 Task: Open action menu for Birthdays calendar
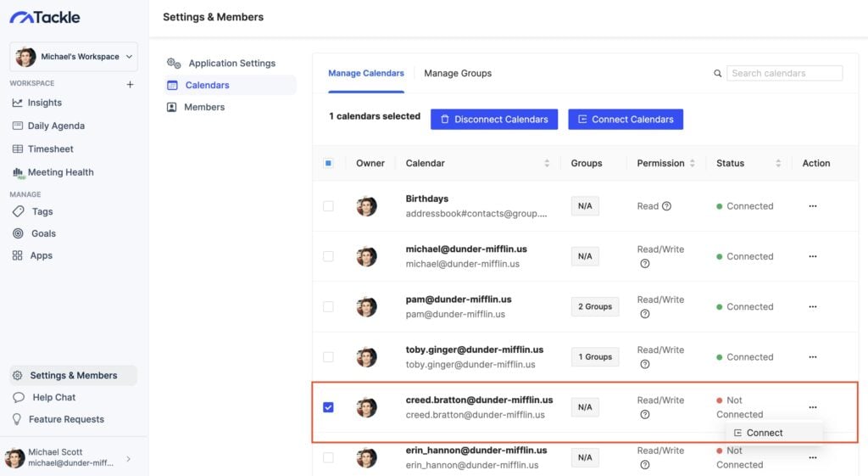(813, 206)
